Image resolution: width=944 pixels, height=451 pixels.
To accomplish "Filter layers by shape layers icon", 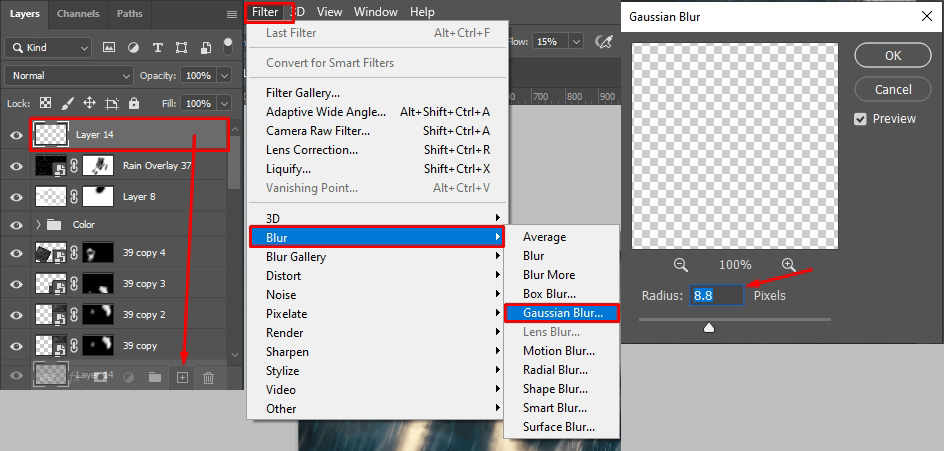I will (x=181, y=48).
